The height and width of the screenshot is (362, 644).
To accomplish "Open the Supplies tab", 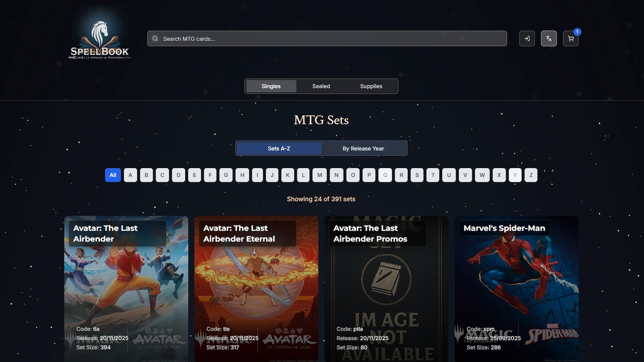I will tap(371, 86).
